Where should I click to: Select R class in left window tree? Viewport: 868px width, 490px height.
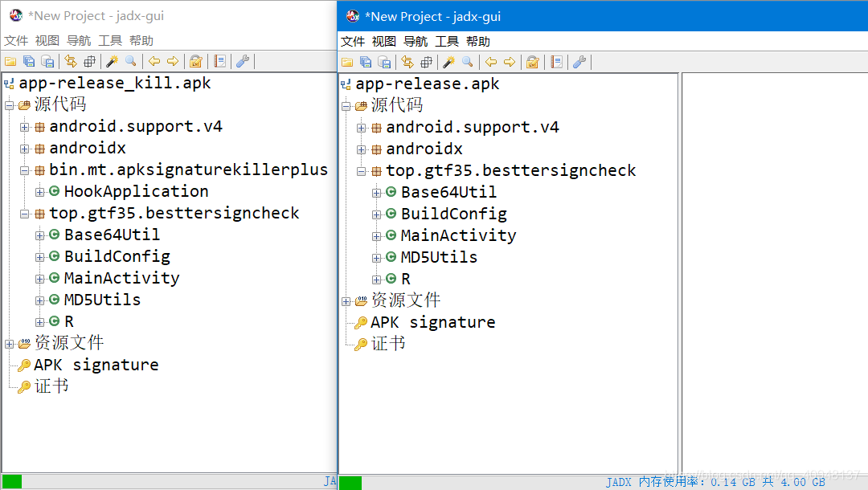69,321
